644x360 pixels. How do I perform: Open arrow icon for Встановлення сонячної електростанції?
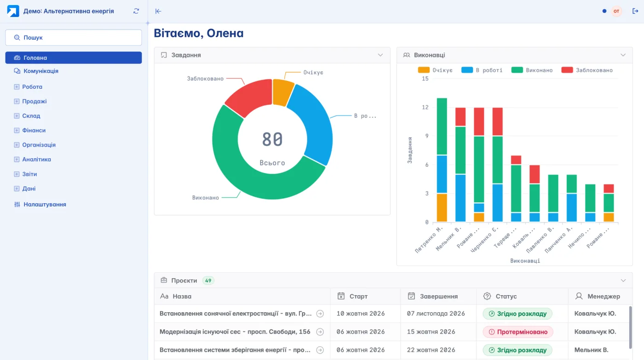pyautogui.click(x=320, y=314)
